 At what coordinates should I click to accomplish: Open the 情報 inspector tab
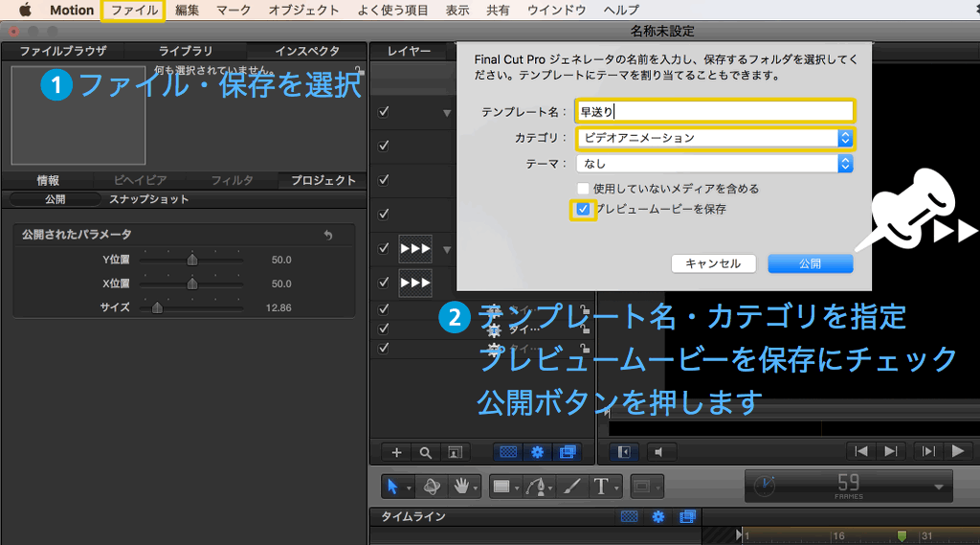tap(48, 180)
